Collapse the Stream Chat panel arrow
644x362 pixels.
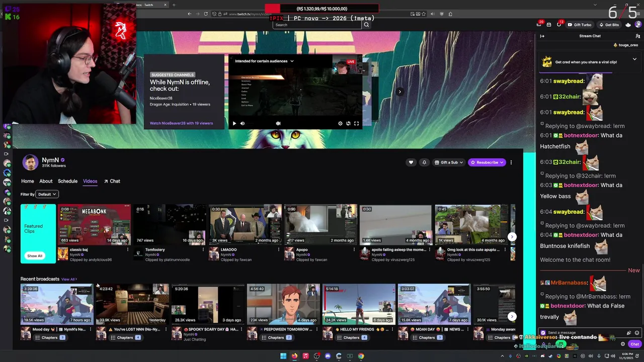(x=542, y=36)
